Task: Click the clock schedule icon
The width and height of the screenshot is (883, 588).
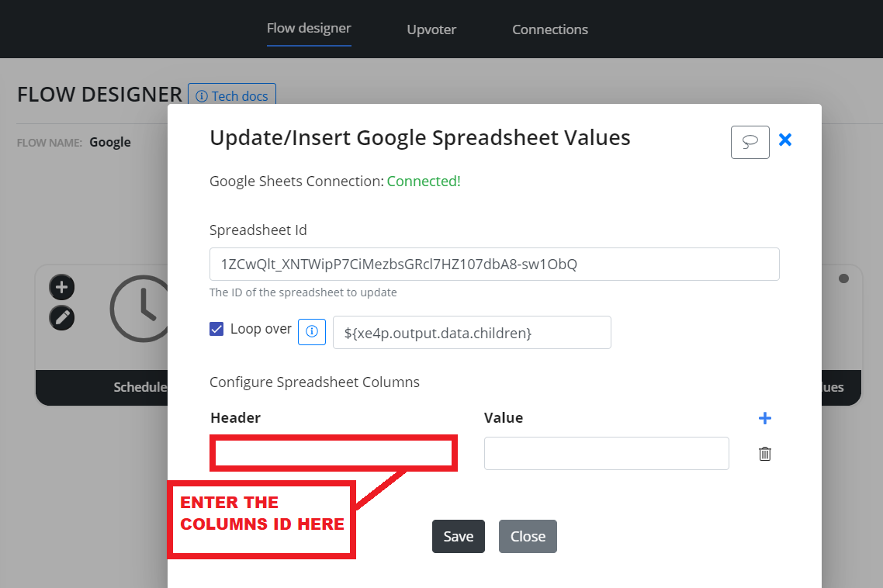Action: coord(140,309)
